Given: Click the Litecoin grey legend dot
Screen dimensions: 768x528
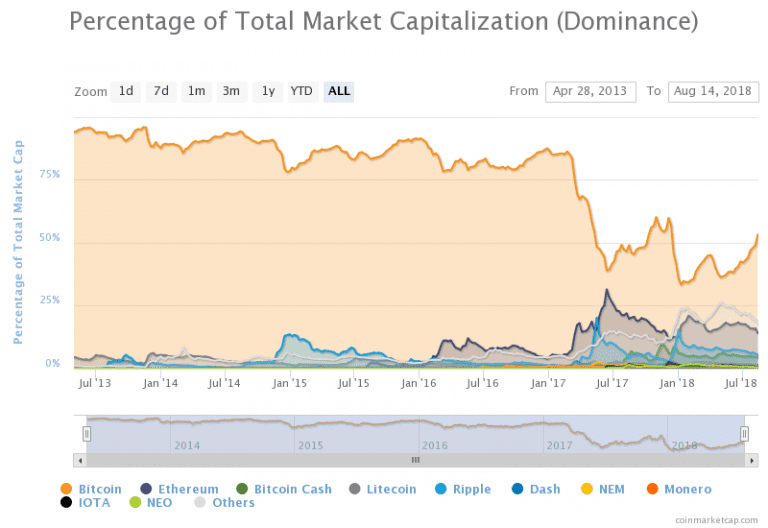Looking at the screenshot, I should [355, 489].
